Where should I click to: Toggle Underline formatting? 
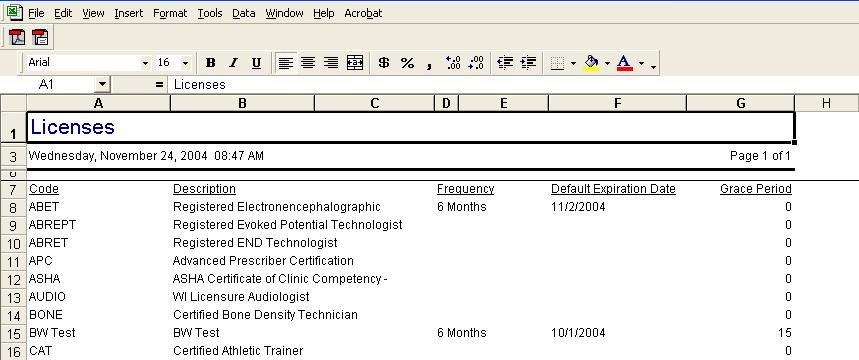[x=256, y=63]
